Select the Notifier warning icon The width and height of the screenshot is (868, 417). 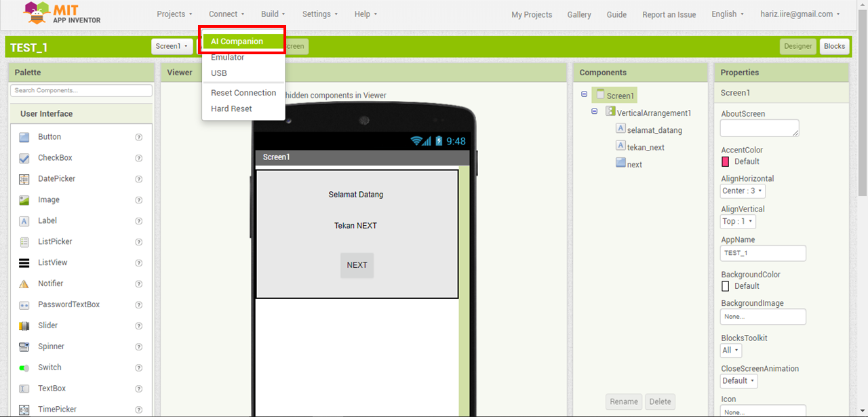24,284
